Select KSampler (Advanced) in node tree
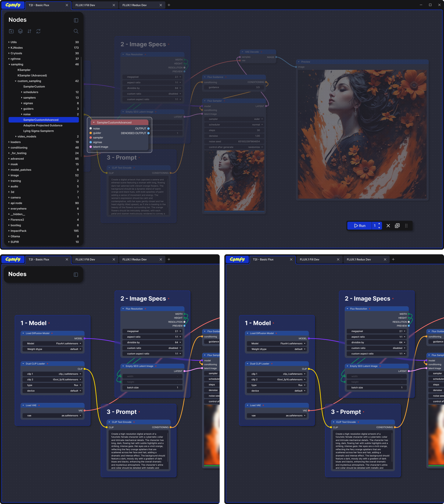 pyautogui.click(x=32, y=75)
